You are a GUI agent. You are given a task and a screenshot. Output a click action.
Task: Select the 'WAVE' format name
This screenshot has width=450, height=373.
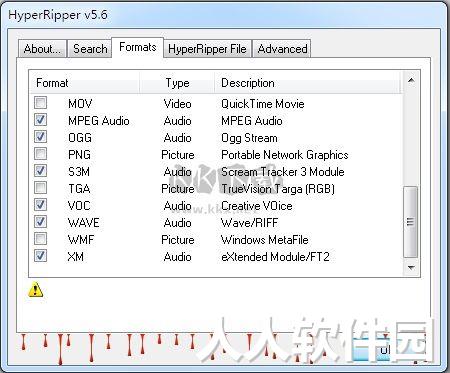pyautogui.click(x=83, y=223)
